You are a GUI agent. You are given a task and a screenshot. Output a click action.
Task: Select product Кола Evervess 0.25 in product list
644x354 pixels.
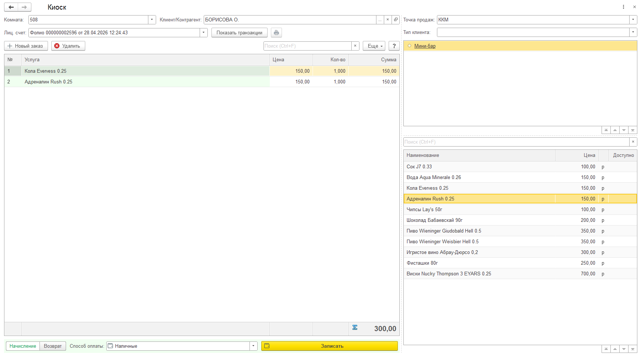(x=520, y=188)
